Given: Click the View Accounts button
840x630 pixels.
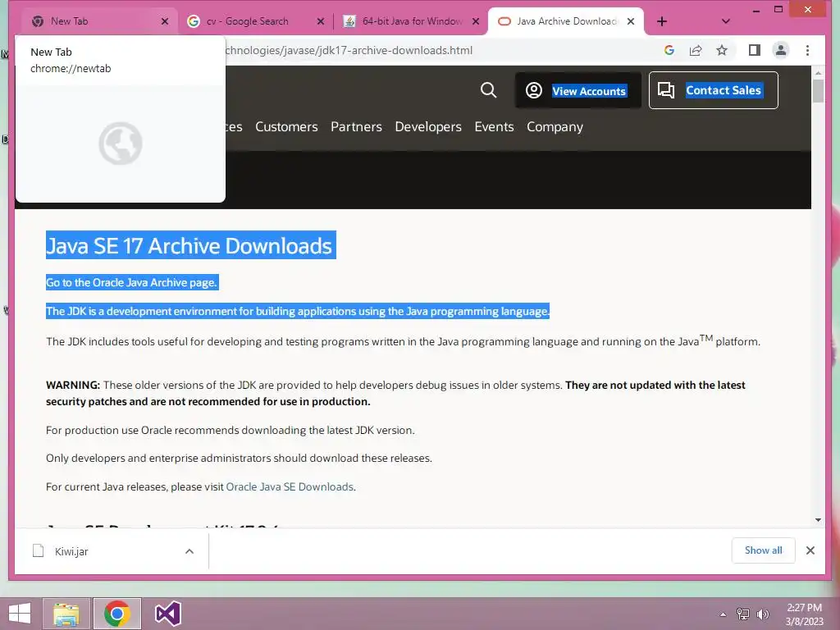Looking at the screenshot, I should (x=578, y=90).
